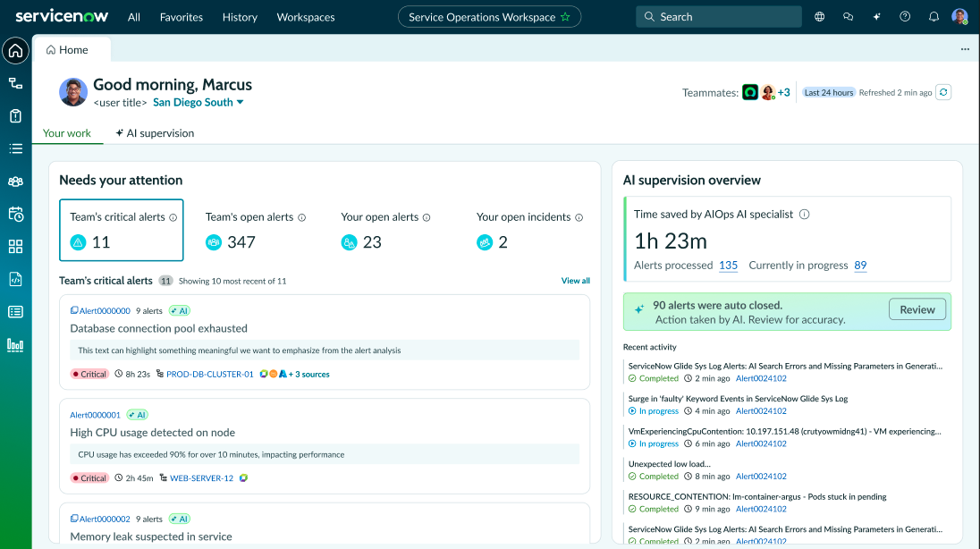
Task: Expand the San Diego South location dropdown
Action: [x=199, y=103]
